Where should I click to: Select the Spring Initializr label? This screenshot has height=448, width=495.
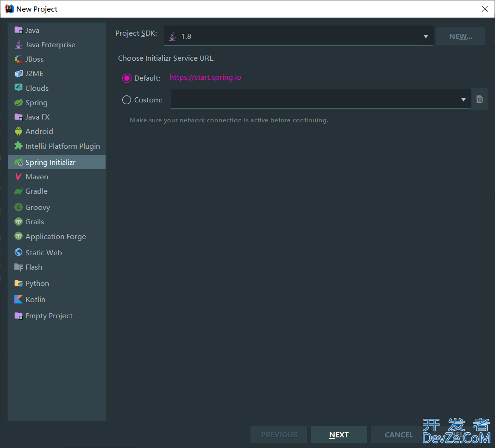point(50,163)
